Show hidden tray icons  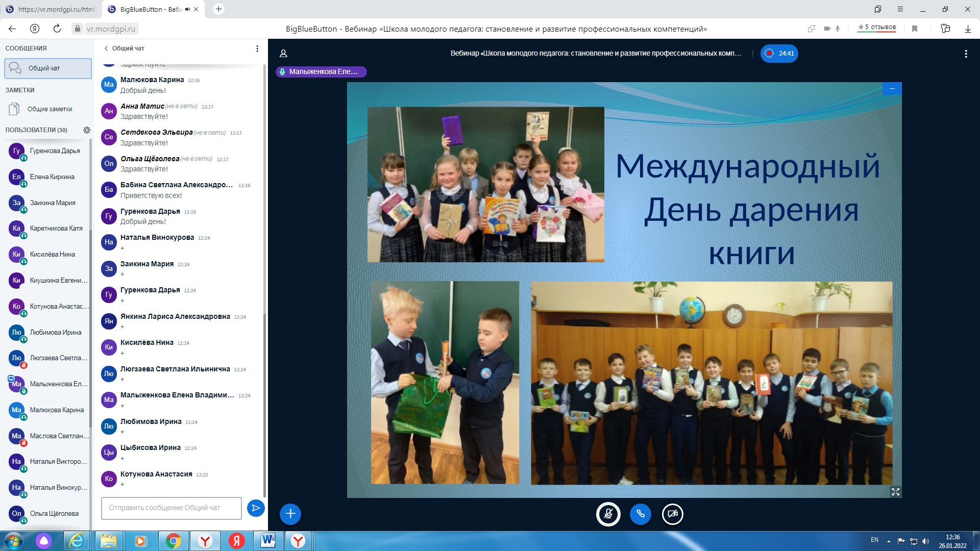tap(889, 541)
